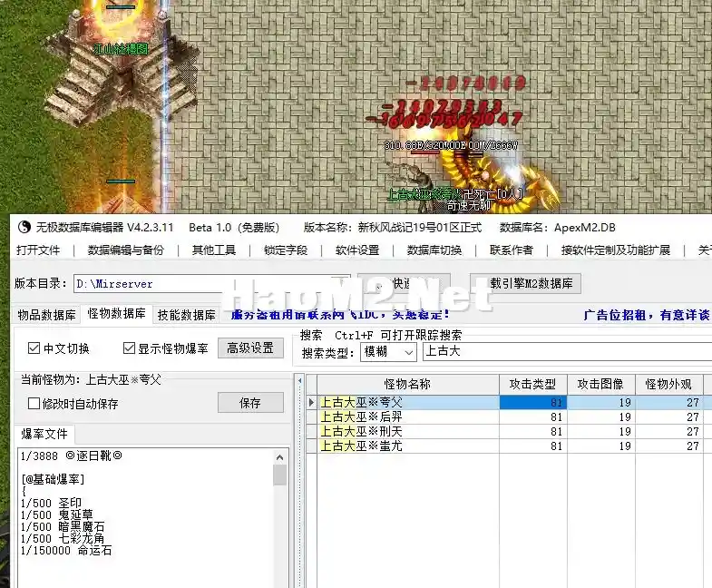Click the 保存 button
The image size is (712, 588).
(x=250, y=403)
